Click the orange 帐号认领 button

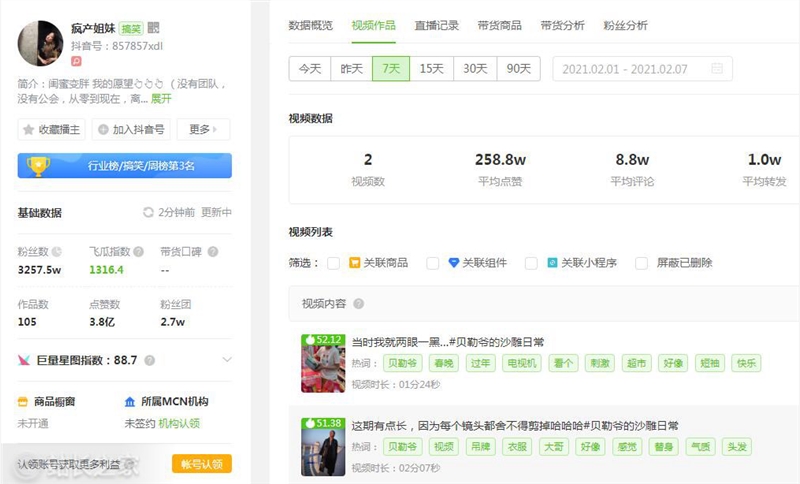click(202, 464)
